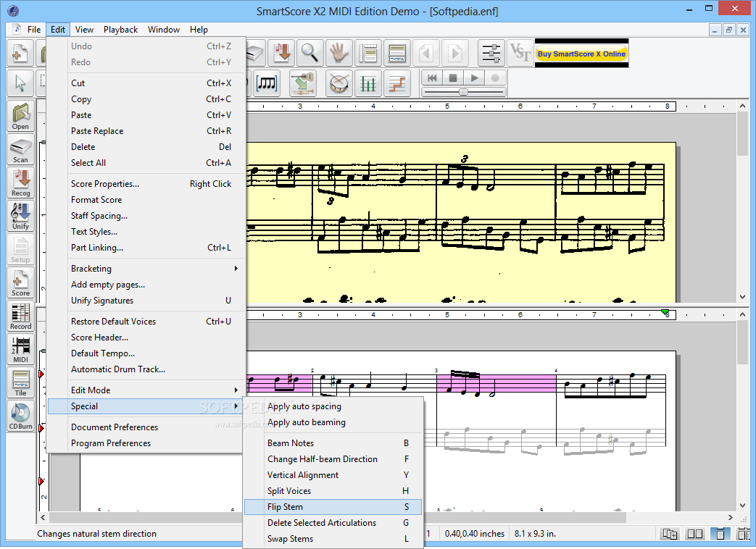Click the red download arrow toolbar icon
Image resolution: width=756 pixels, height=549 pixels.
point(281,53)
